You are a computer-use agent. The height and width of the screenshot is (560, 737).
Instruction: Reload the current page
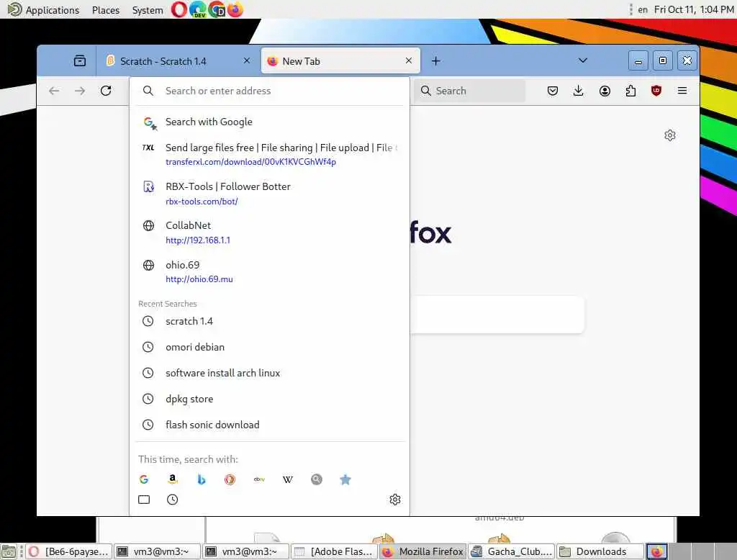coord(106,91)
